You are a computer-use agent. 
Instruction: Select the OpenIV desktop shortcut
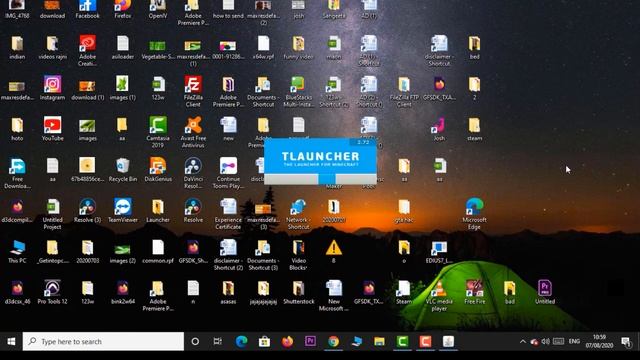(158, 9)
